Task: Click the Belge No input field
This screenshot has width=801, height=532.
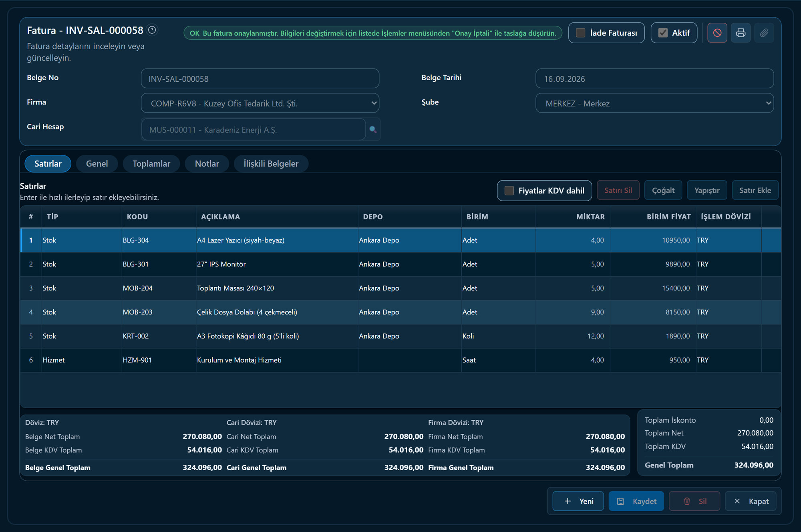Action: (x=260, y=79)
